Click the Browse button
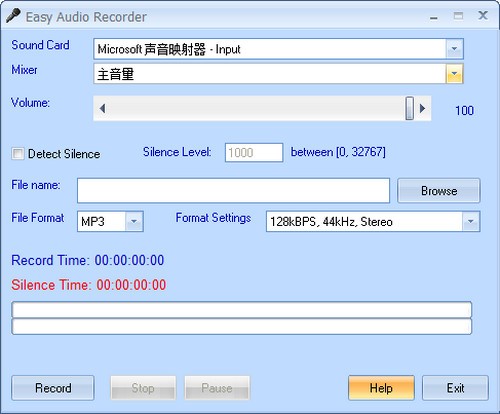500x414 pixels. coord(439,191)
